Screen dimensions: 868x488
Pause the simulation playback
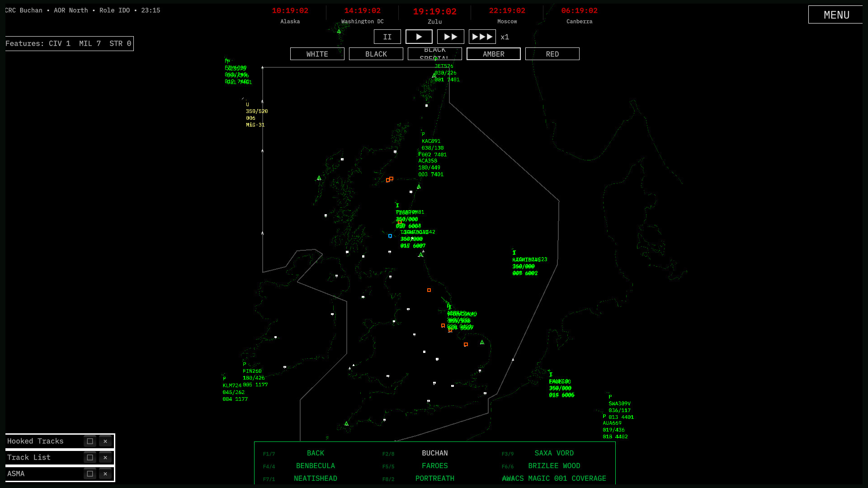(387, 37)
